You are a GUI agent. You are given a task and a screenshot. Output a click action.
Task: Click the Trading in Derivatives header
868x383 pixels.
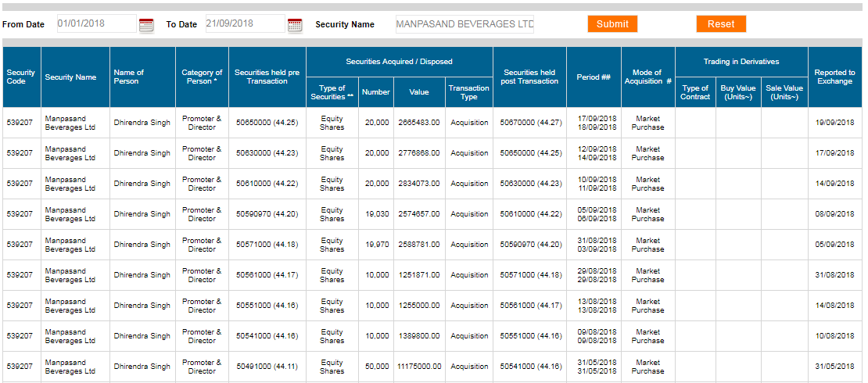741,62
